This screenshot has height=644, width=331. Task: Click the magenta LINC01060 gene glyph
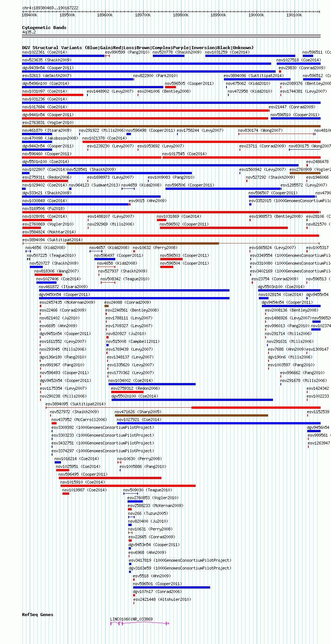click(140, 623)
